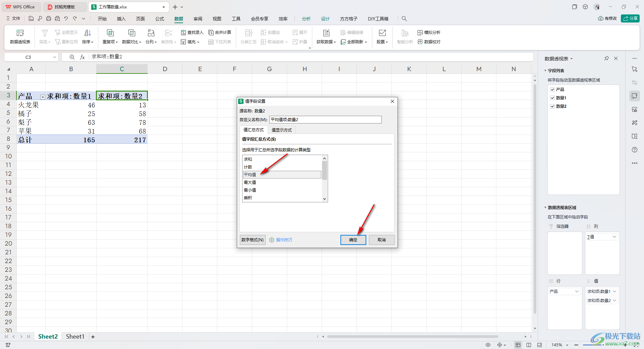Screen dimensions: 644x349
Task: Open the PivotTable (数据透视表) tool
Action: pos(20,37)
